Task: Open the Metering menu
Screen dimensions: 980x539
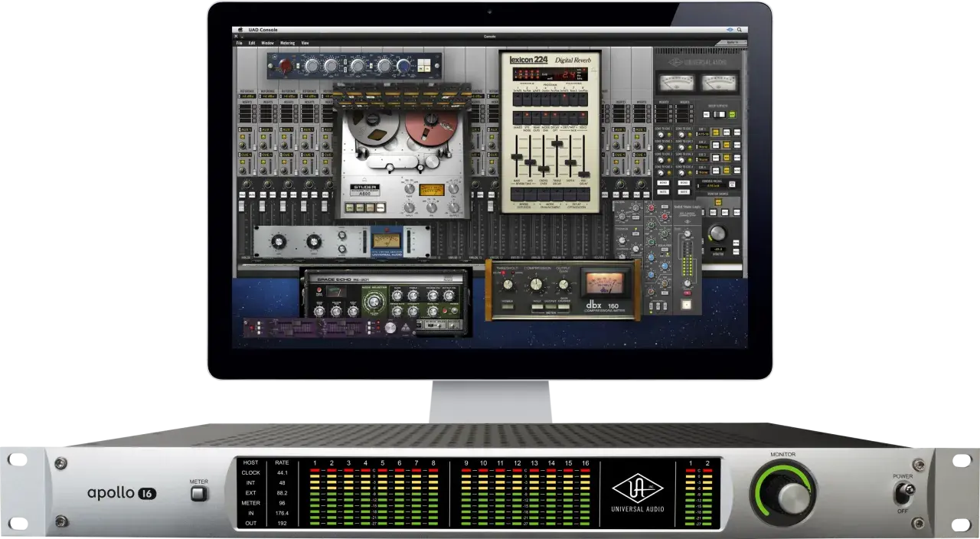Action: (x=287, y=43)
